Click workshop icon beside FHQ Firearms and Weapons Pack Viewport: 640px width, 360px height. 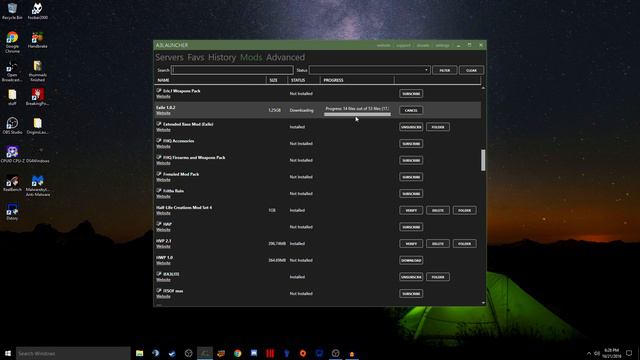[x=159, y=157]
